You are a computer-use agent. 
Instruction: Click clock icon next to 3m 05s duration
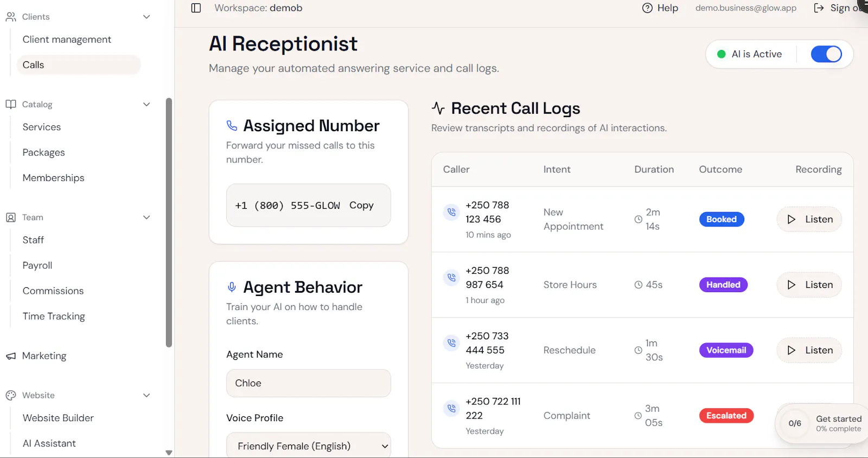tap(639, 416)
